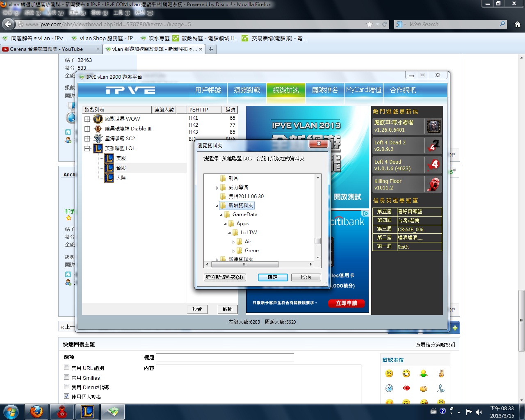
Task: Click the StarCraft 2 game icon
Action: coord(98,139)
